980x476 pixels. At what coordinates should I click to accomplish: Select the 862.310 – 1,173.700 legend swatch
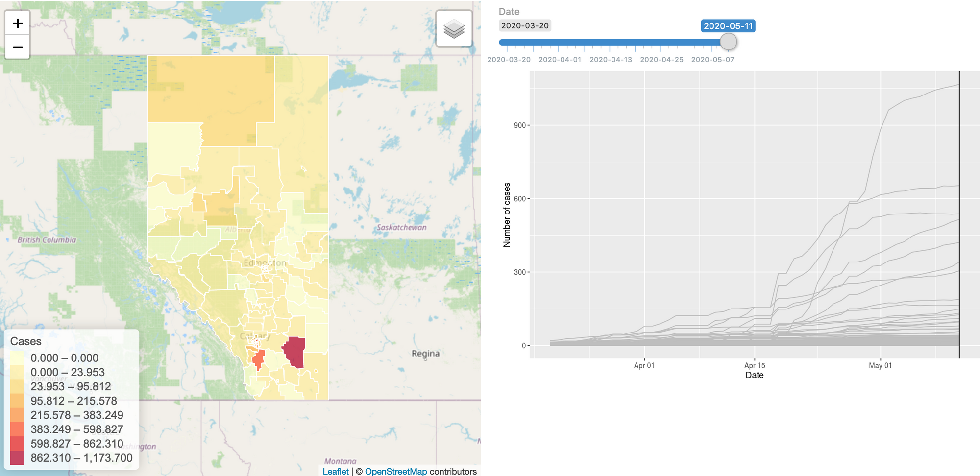point(17,458)
